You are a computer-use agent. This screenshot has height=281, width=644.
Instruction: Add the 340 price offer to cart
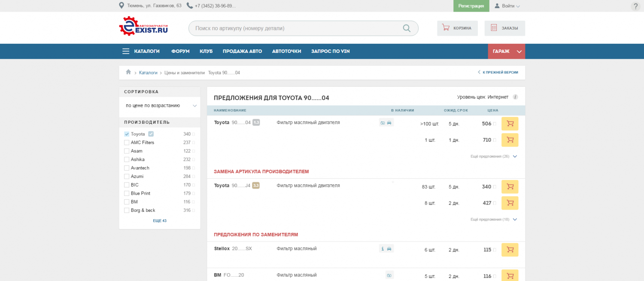point(510,187)
